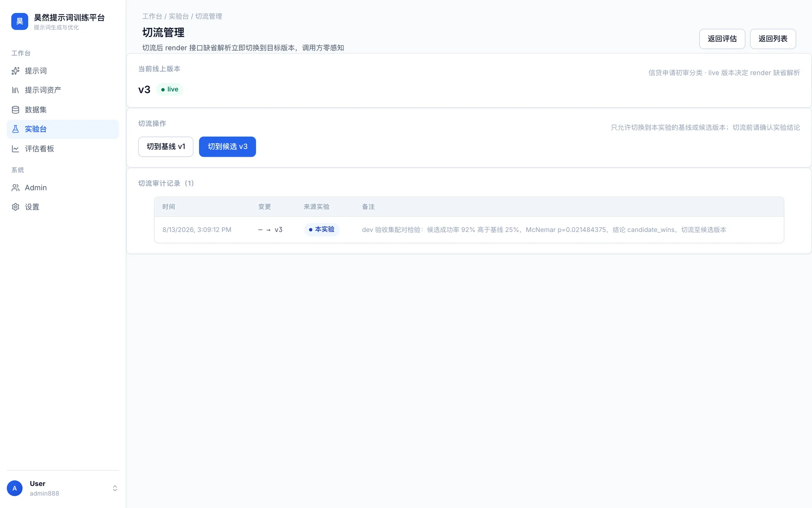Image resolution: width=812 pixels, height=508 pixels.
Task: Open the Admin system page
Action: [63, 188]
